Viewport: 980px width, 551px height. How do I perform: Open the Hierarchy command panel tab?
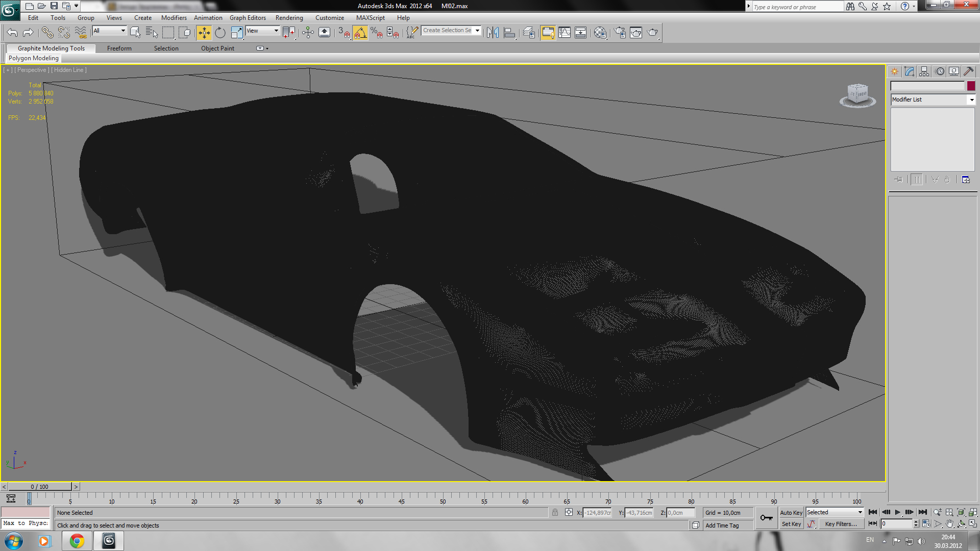[924, 71]
